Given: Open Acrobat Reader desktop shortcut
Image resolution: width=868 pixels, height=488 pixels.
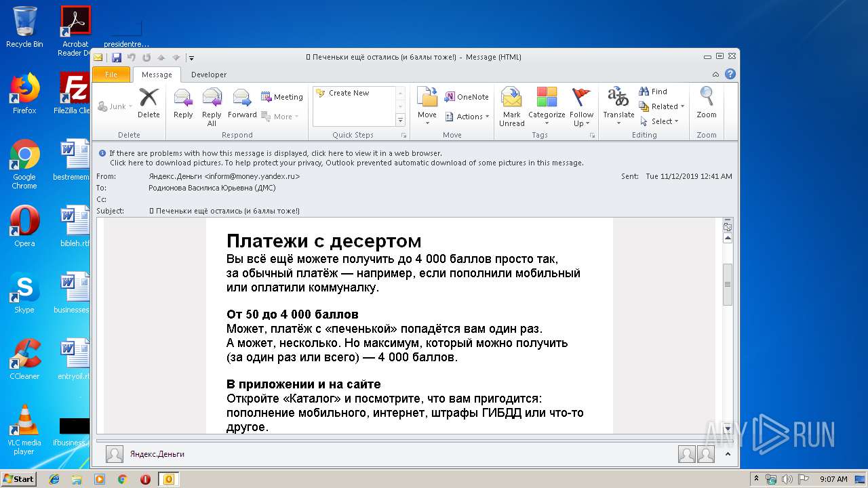Looking at the screenshot, I should (x=75, y=31).
